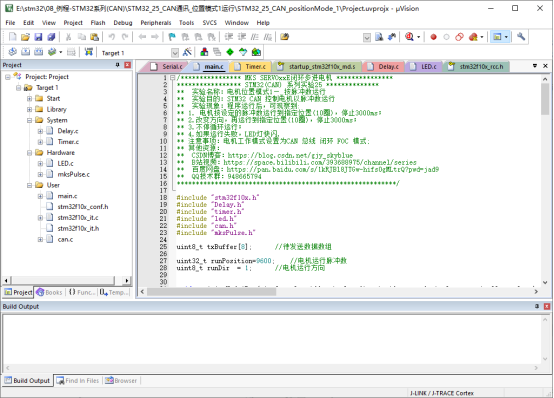
Task: Click the Kill All Breakpoints icon
Action: (x=473, y=37)
